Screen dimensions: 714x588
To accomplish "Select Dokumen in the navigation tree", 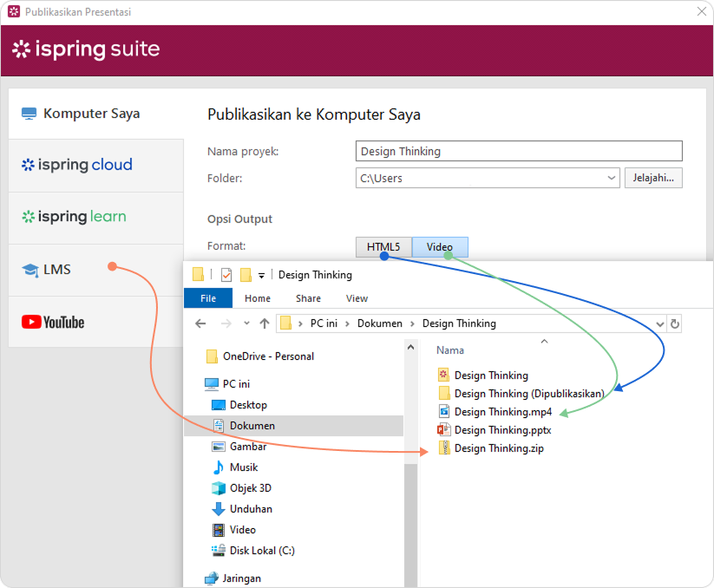I will [252, 426].
